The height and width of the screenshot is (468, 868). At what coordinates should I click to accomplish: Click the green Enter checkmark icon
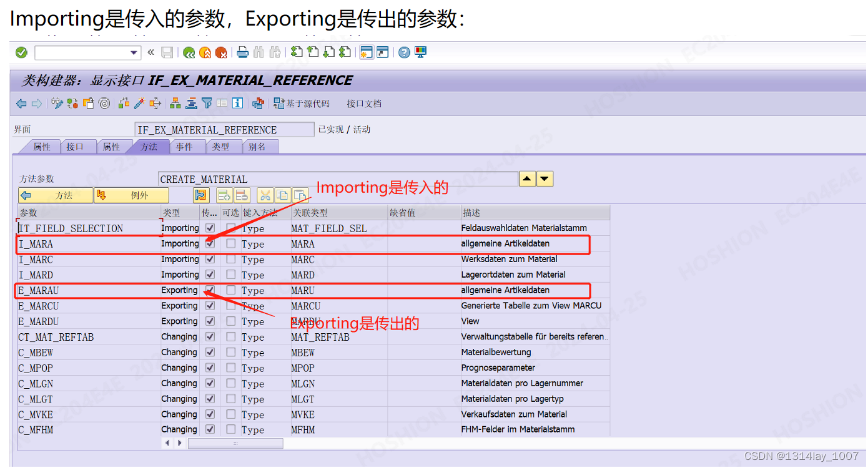tap(22, 52)
